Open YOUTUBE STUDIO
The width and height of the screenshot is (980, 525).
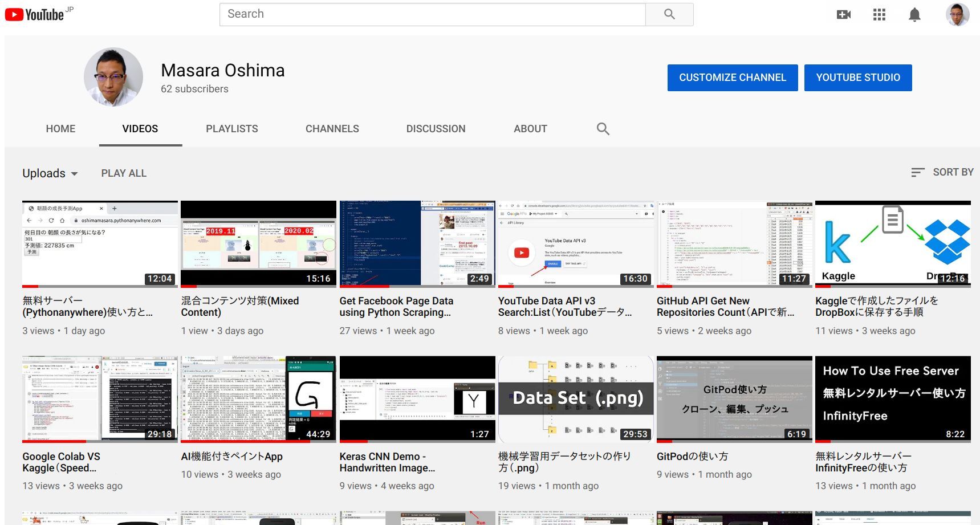click(858, 78)
